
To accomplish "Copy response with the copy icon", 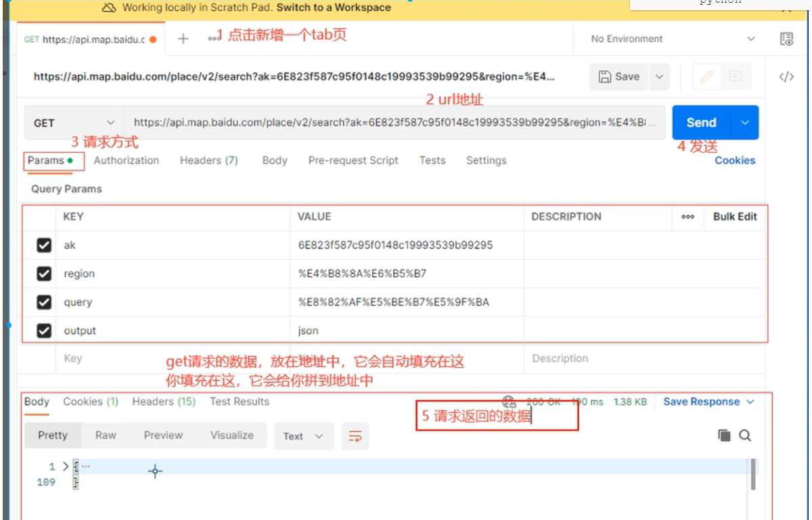I will pyautogui.click(x=724, y=435).
